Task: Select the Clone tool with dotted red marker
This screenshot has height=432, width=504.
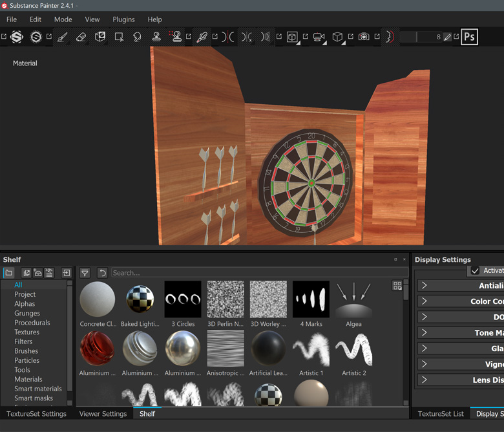Action: coord(176,37)
